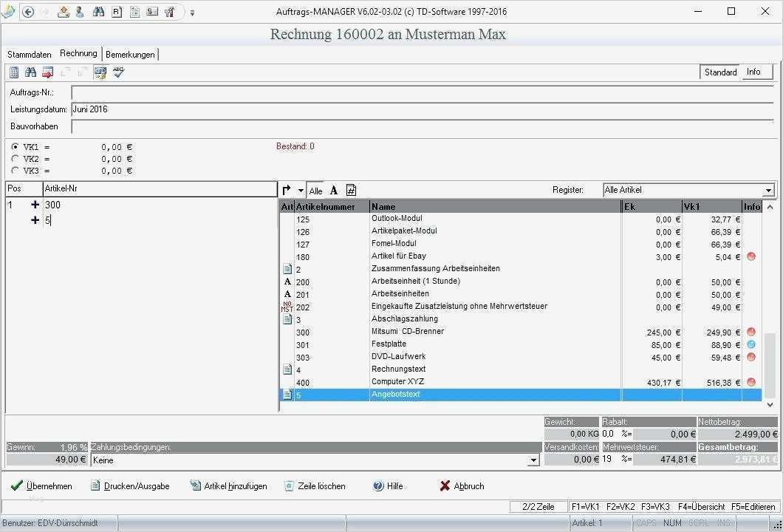This screenshot has width=783, height=532.
Task: Click the binoculars search icon below the tabs
Action: click(30, 72)
